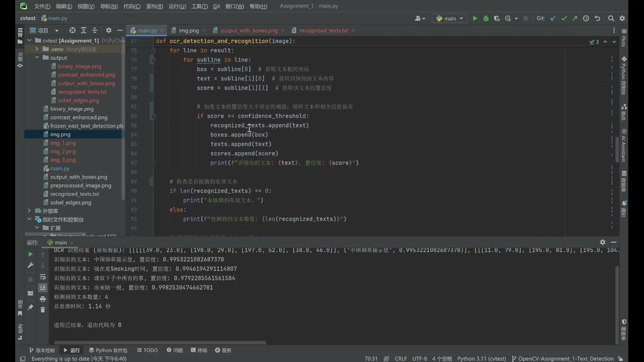Click Python 3.11 interpreter in status bar
Image resolution: width=644 pixels, height=362 pixels.
[481, 358]
